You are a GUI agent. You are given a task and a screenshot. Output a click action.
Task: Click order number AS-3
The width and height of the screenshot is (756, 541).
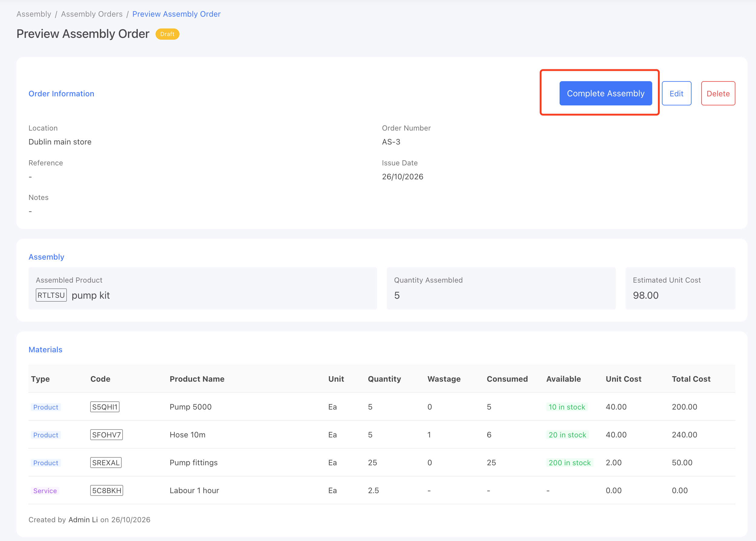(x=391, y=142)
